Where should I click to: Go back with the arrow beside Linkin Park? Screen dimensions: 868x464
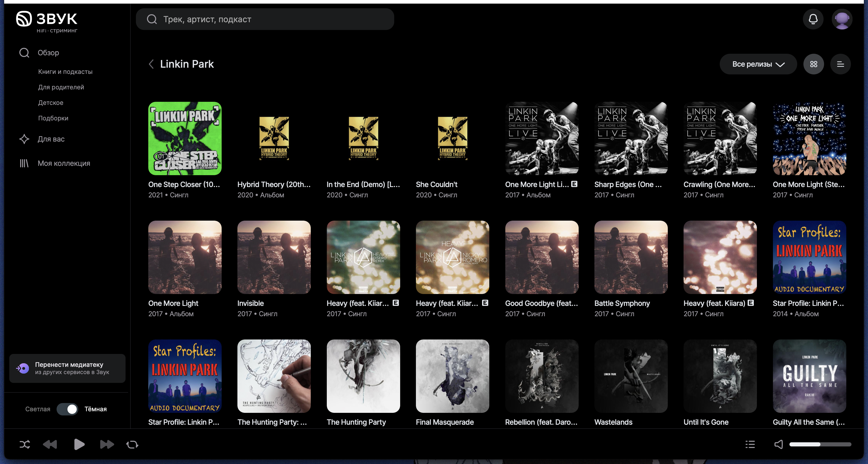click(x=151, y=64)
